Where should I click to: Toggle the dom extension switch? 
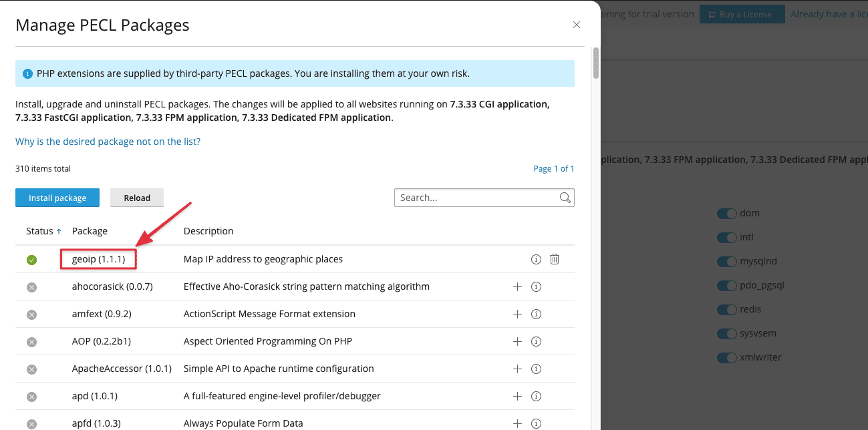pos(726,214)
